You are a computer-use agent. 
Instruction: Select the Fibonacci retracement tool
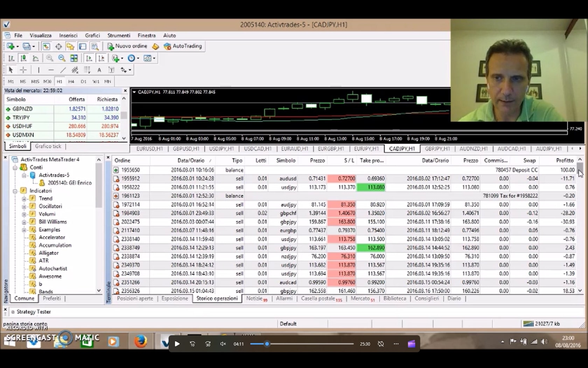tap(87, 70)
